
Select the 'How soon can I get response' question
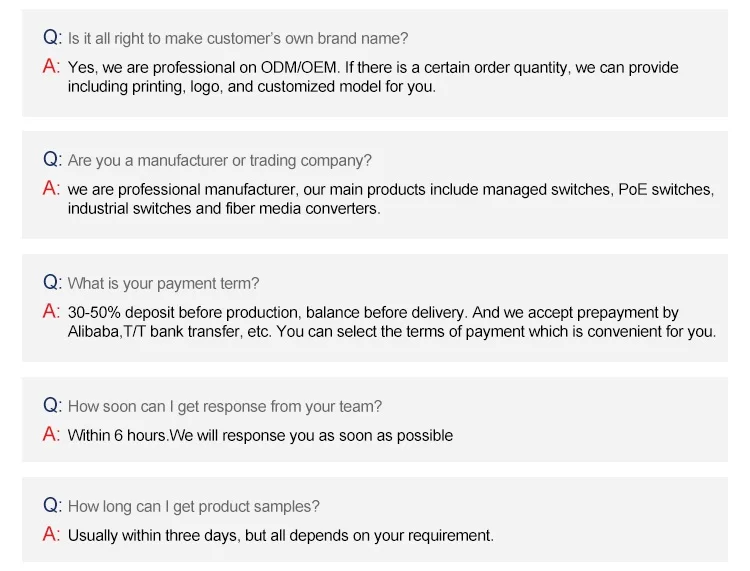click(x=225, y=406)
